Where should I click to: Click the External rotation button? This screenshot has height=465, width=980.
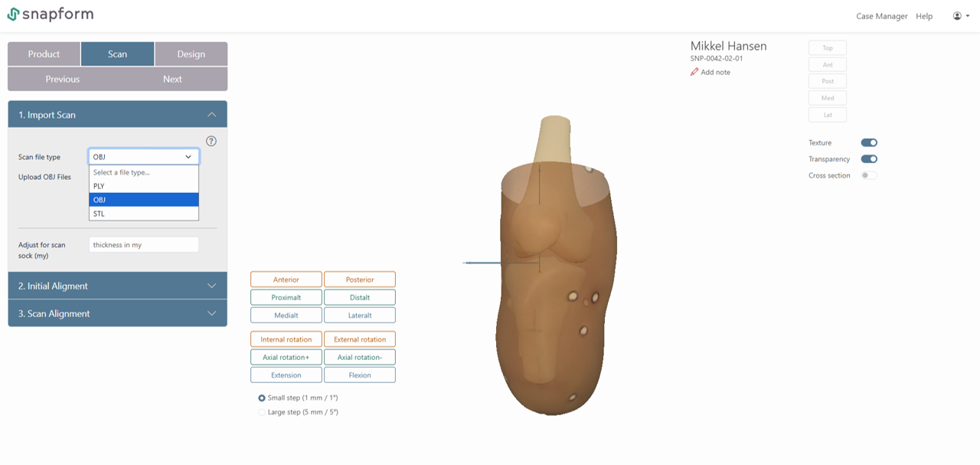click(x=360, y=339)
